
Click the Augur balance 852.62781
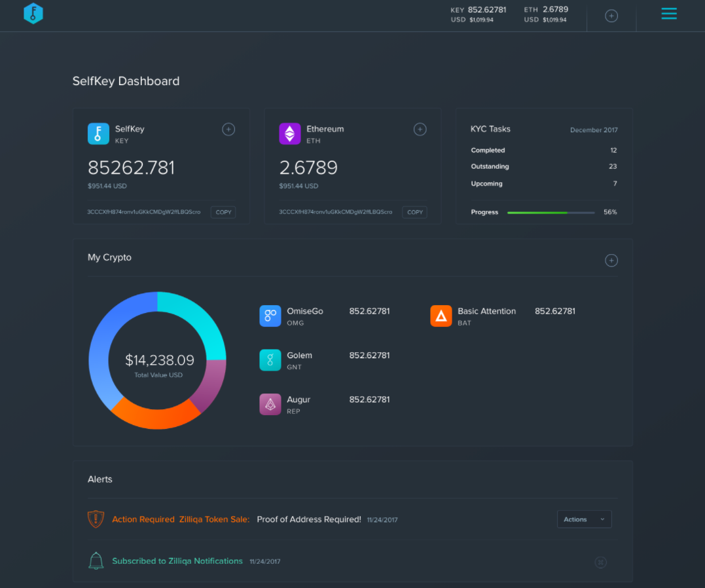click(x=370, y=399)
